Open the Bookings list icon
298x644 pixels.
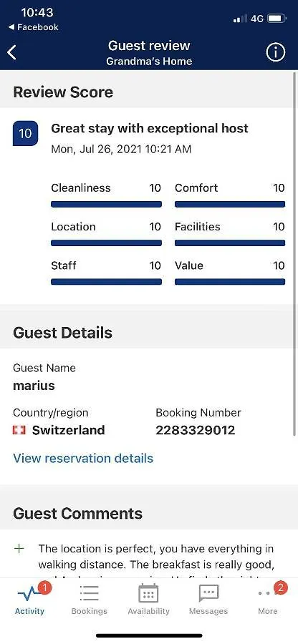pyautogui.click(x=90, y=593)
